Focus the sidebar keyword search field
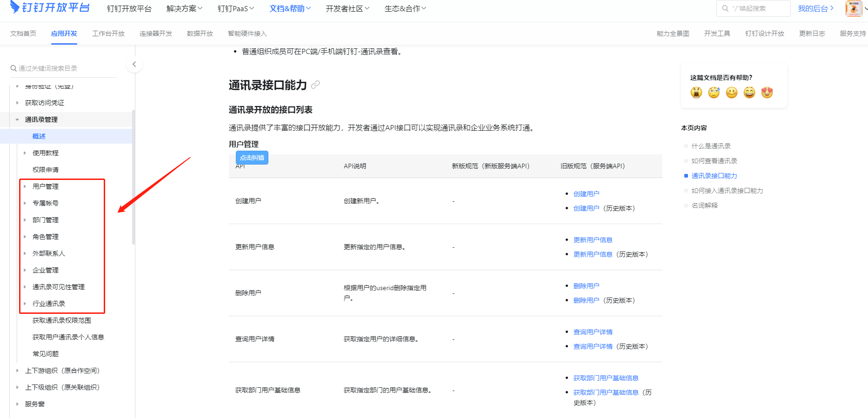This screenshot has width=868, height=418. coord(64,68)
